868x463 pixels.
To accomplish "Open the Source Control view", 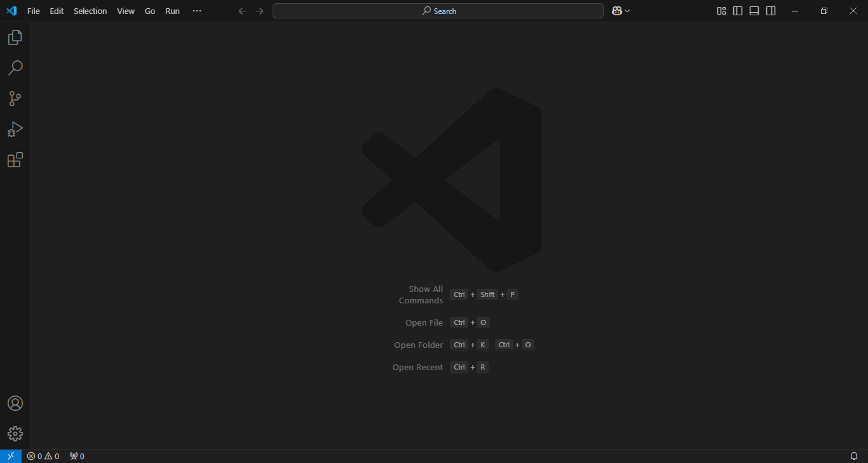I will click(x=15, y=99).
